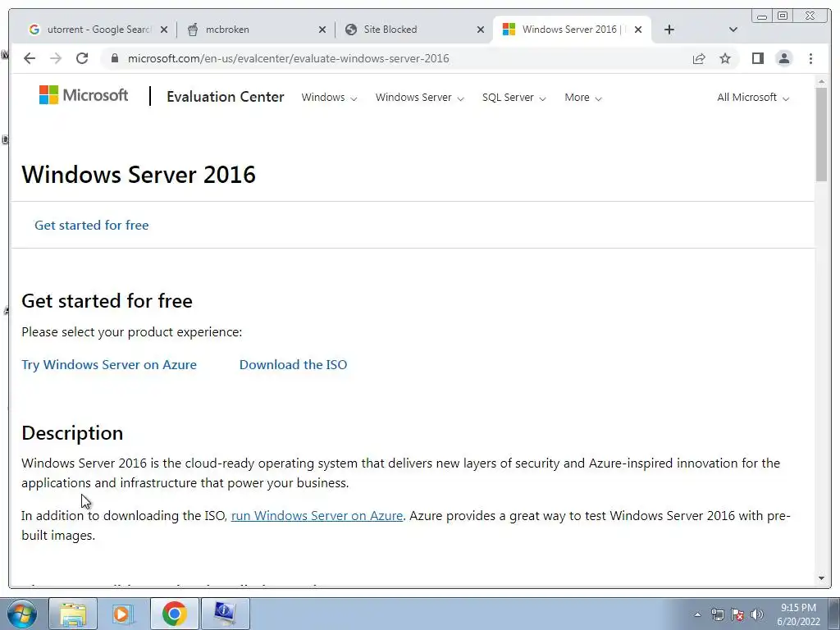This screenshot has height=630, width=840.
Task: Go back with the browser back arrow
Action: tap(30, 58)
